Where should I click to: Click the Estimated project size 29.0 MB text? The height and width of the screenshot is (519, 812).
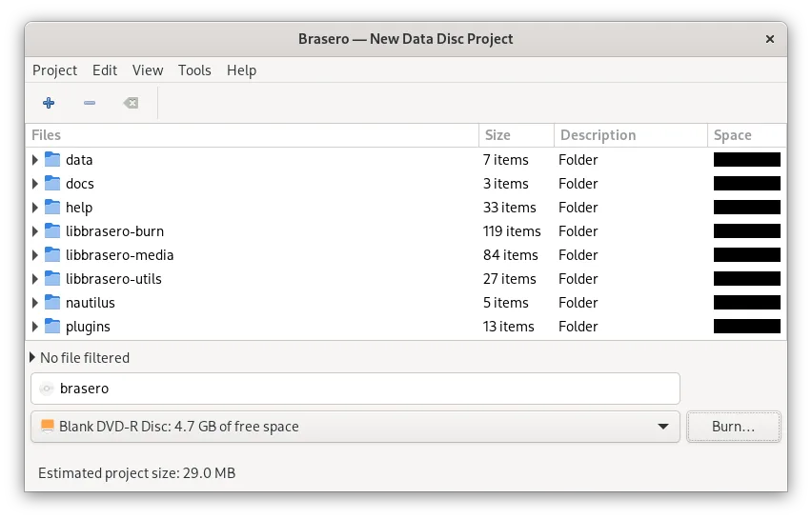(136, 473)
